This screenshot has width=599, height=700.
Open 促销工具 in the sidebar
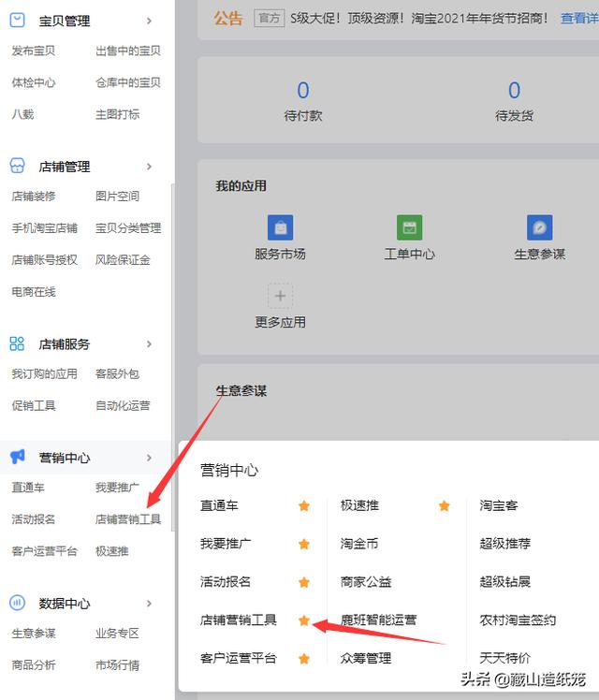pos(34,405)
